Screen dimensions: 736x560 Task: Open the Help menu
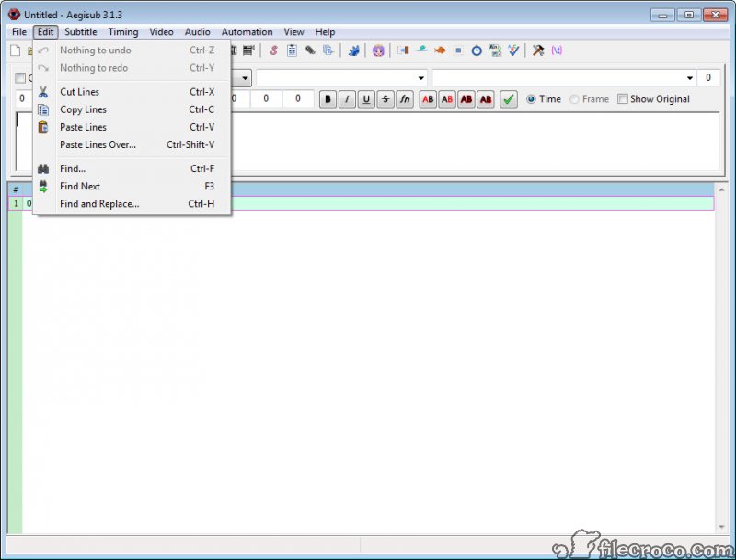325,32
